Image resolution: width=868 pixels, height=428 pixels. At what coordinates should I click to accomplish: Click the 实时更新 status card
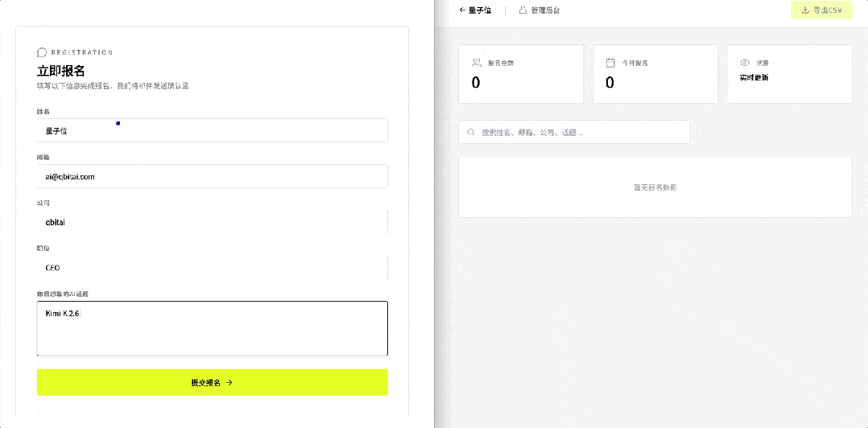coord(789,74)
